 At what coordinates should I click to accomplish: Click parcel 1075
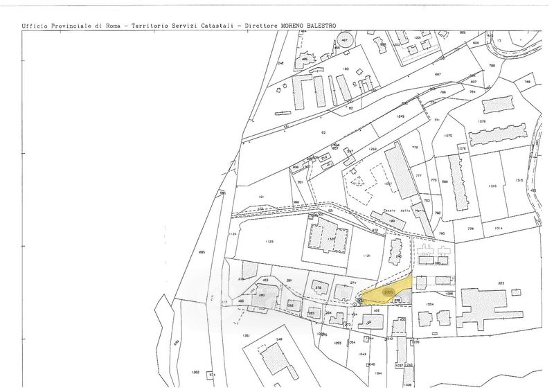(x=447, y=136)
